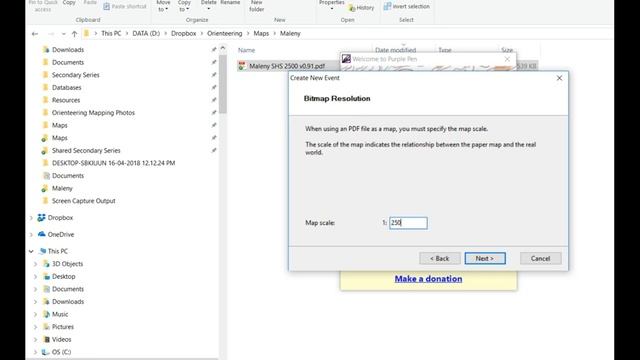640x360 pixels.
Task: Open OS (C:) drive
Action: click(61, 352)
